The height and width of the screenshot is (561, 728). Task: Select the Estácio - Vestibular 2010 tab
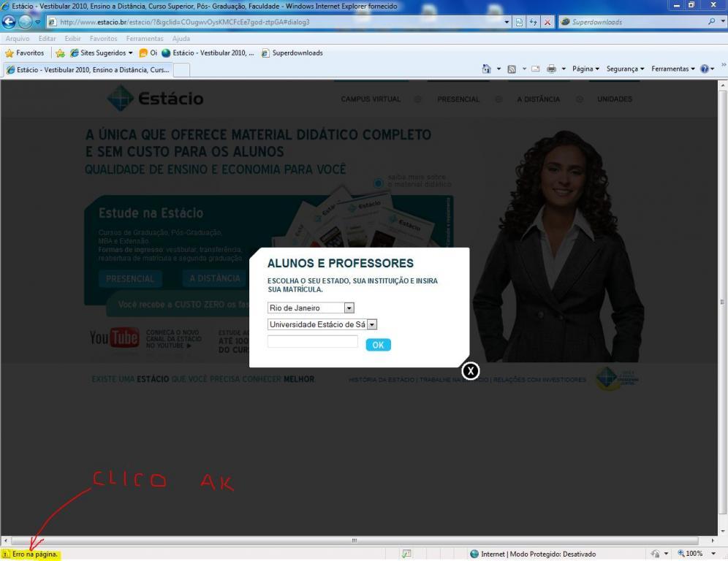88,69
